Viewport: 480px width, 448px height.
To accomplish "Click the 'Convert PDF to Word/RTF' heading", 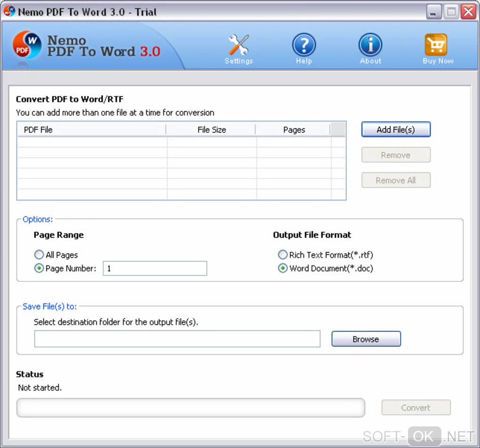I will tap(70, 99).
